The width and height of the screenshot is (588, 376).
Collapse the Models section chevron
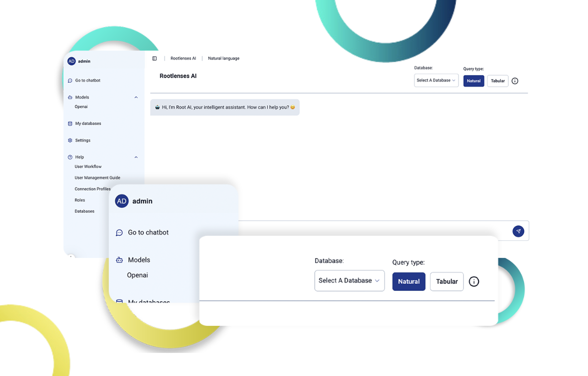pyautogui.click(x=136, y=97)
